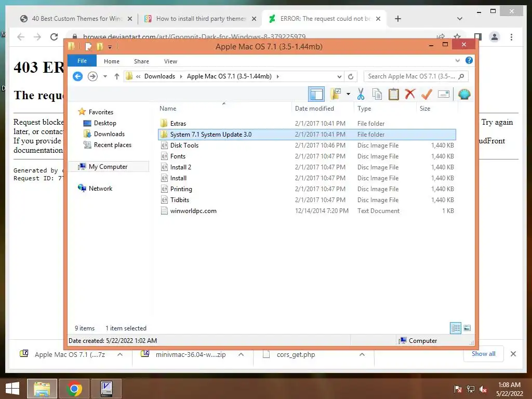Select the Install disc image file
This screenshot has width=532, height=399.
(307, 178)
